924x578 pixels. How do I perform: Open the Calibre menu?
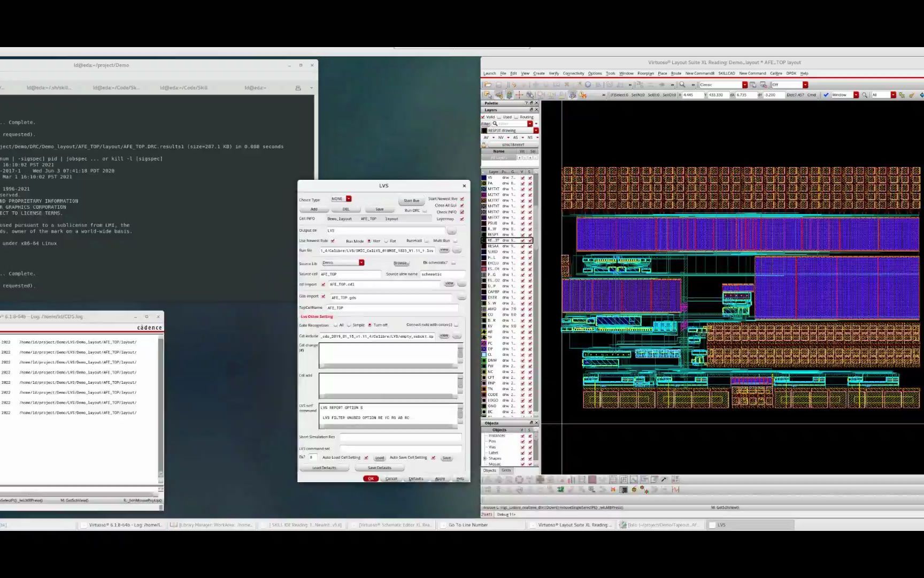pyautogui.click(x=776, y=73)
